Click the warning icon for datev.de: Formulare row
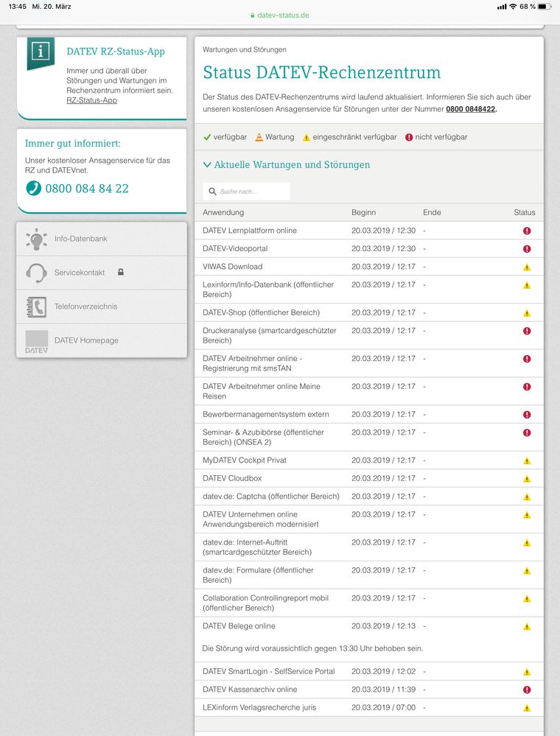Viewport: 560px width, 736px height. pyautogui.click(x=527, y=571)
